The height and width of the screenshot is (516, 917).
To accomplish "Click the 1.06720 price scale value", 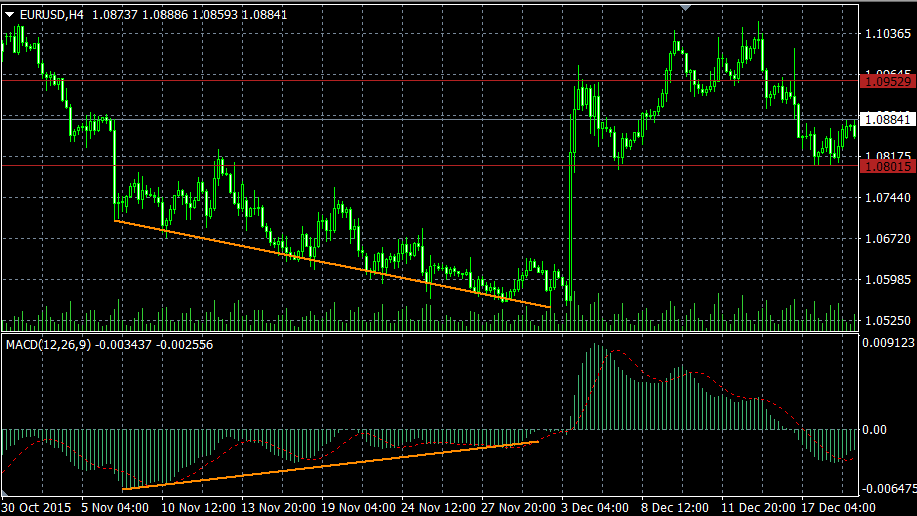I will tap(888, 239).
